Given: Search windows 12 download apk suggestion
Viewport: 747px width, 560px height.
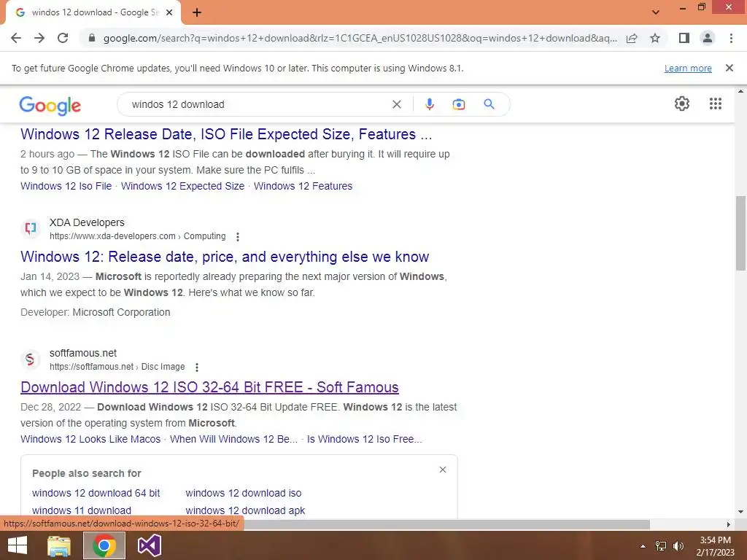Looking at the screenshot, I should coord(245,510).
